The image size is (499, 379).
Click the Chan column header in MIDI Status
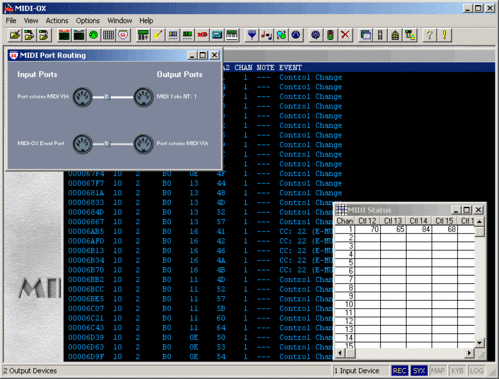345,221
